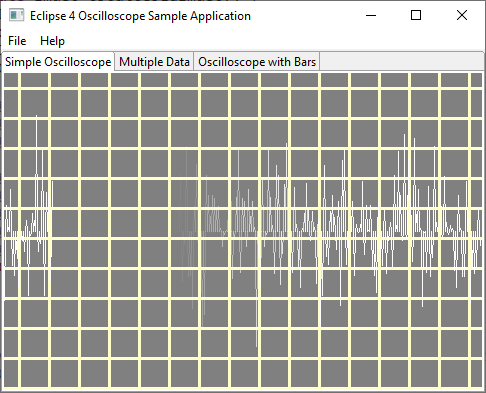This screenshot has width=486, height=393.
Task: Select the Simple Oscilloscope tab
Action: [x=58, y=62]
